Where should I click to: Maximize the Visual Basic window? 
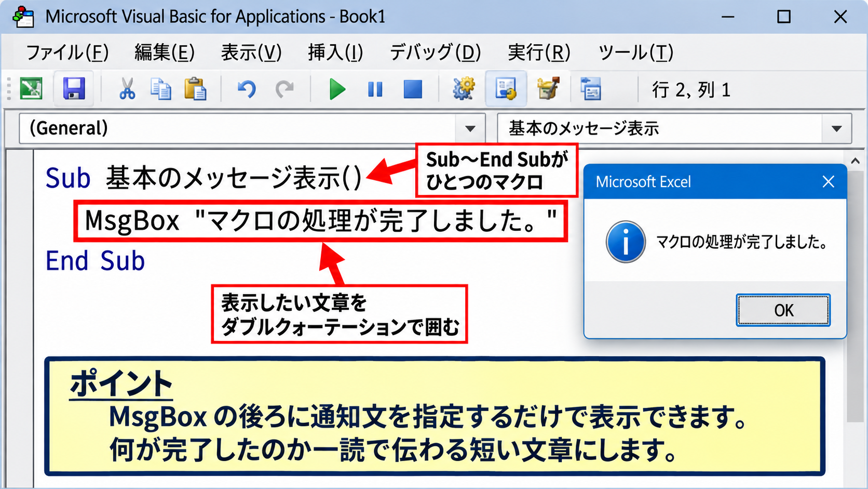click(x=783, y=17)
